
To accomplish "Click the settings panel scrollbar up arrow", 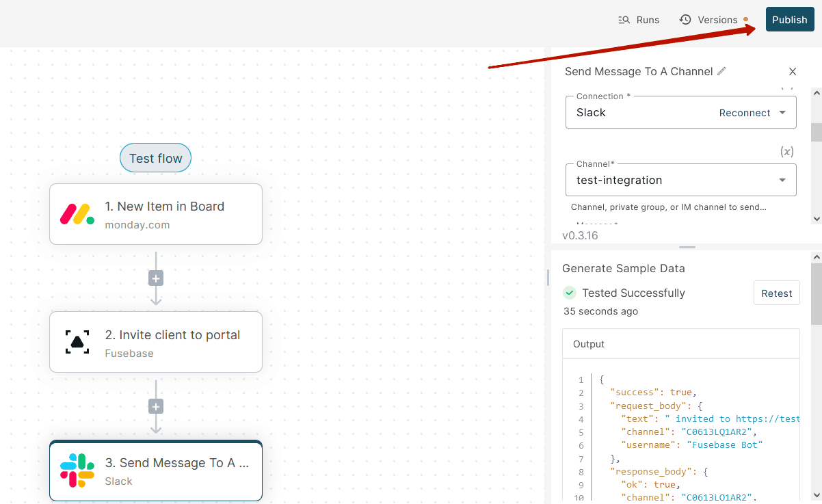I will coord(817,93).
